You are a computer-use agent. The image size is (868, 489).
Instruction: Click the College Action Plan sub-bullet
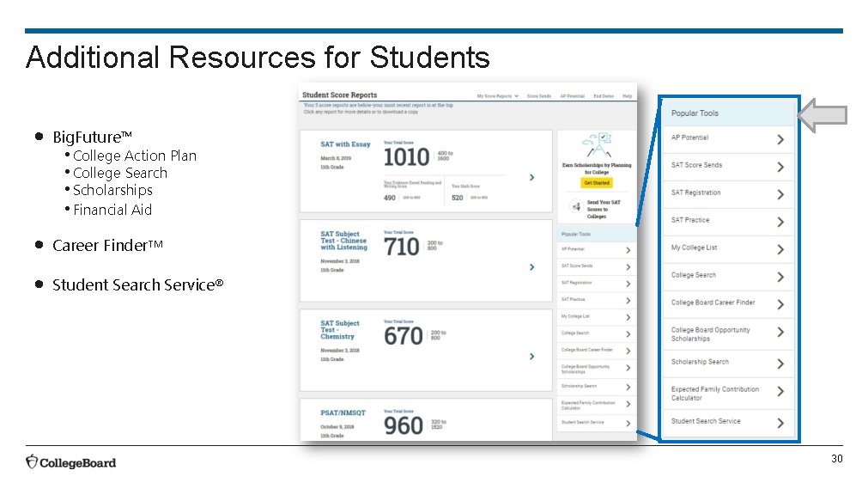point(135,156)
